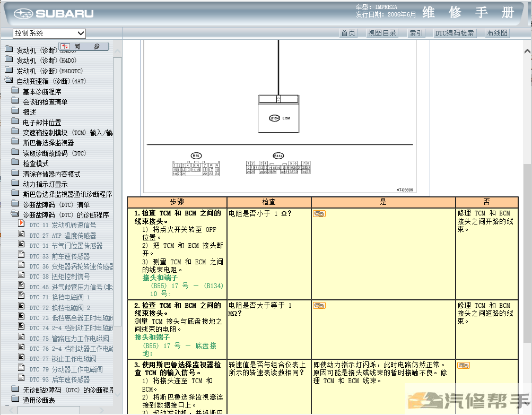Select document icon for DTC 45 进气歧管压力信号
Image resolution: width=532 pixels, height=415 pixels.
click(x=21, y=286)
